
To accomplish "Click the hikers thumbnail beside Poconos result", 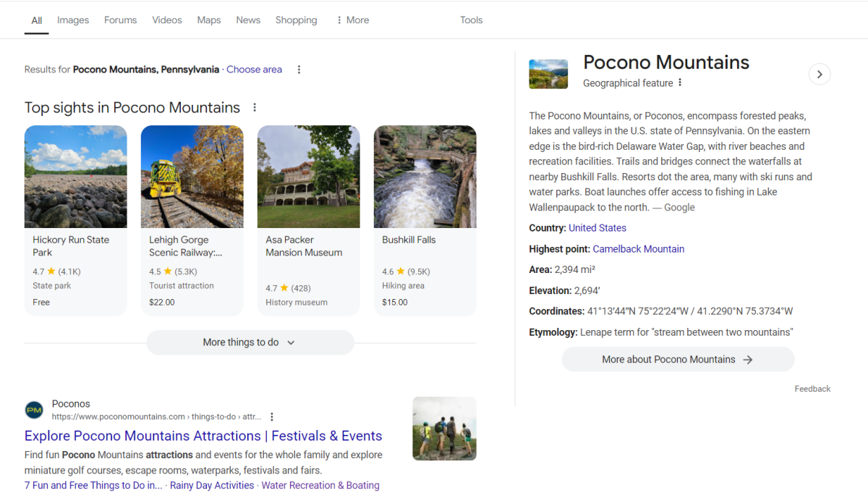I will click(x=445, y=429).
